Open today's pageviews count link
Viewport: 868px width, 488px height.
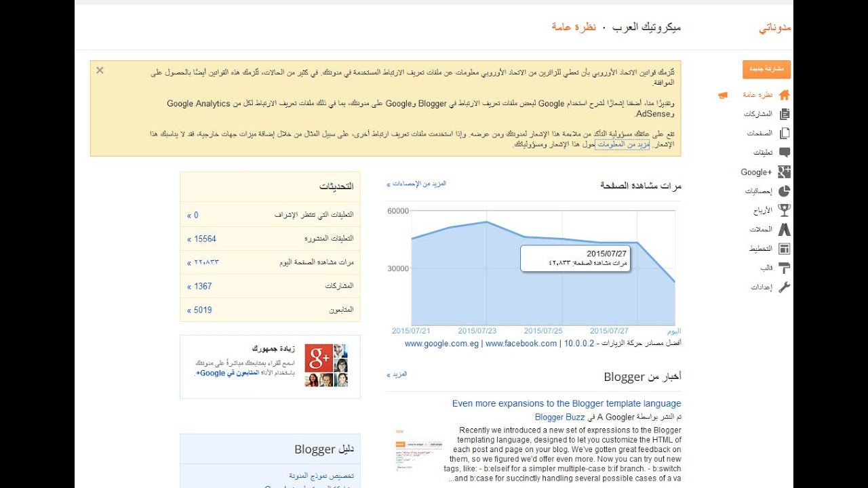point(203,262)
